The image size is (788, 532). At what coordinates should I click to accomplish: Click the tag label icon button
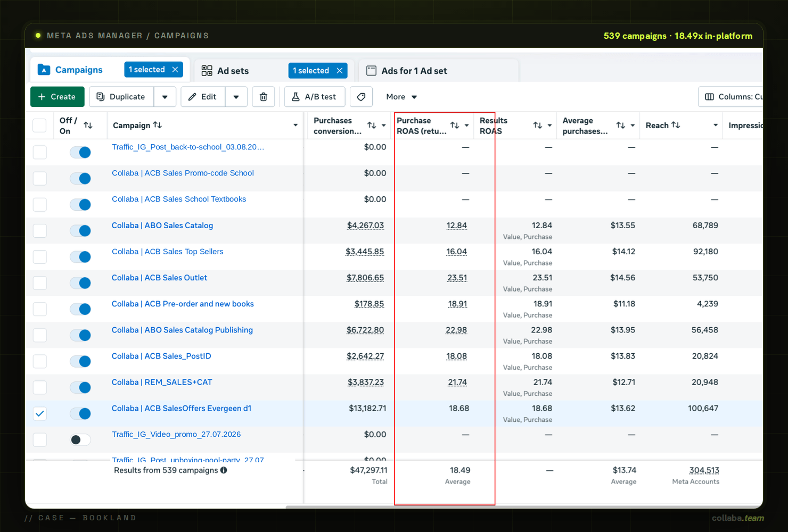click(x=361, y=97)
